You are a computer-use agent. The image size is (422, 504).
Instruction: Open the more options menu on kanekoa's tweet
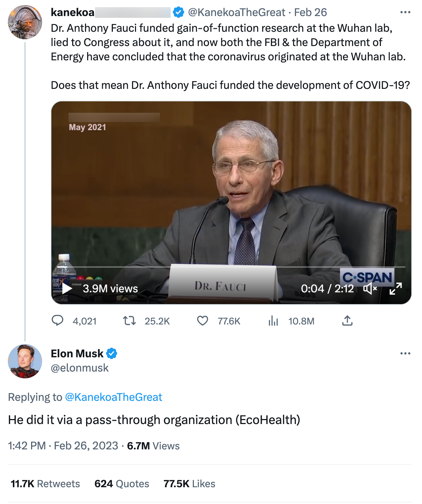click(x=405, y=12)
